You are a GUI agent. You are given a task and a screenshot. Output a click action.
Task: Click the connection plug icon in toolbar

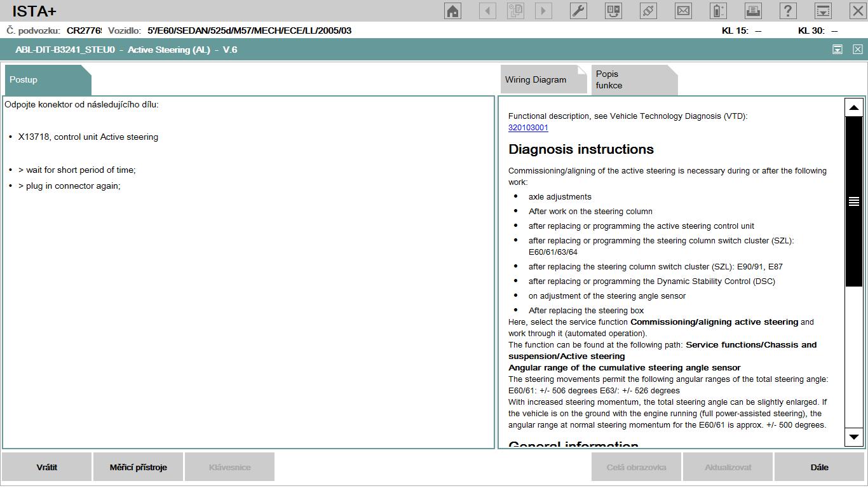tap(648, 11)
